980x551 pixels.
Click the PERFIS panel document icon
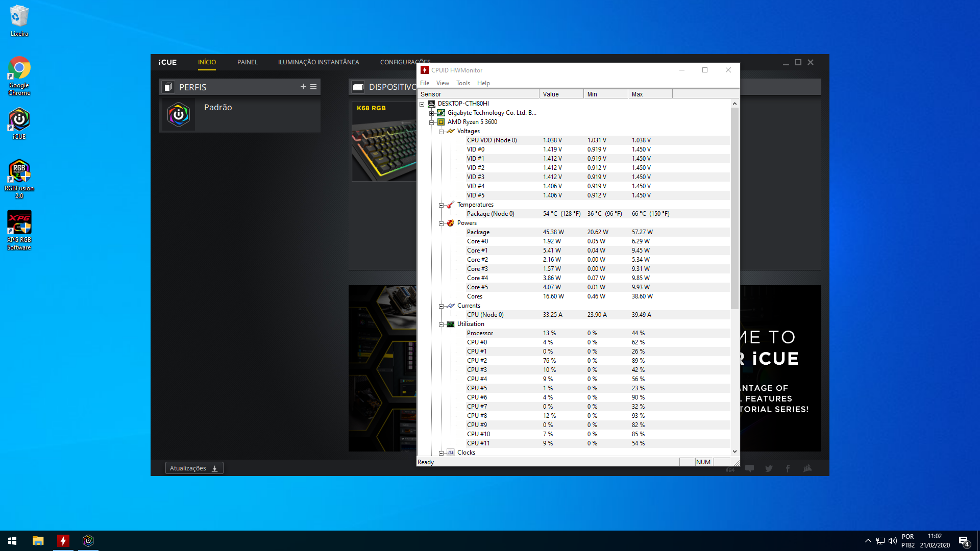pyautogui.click(x=168, y=87)
